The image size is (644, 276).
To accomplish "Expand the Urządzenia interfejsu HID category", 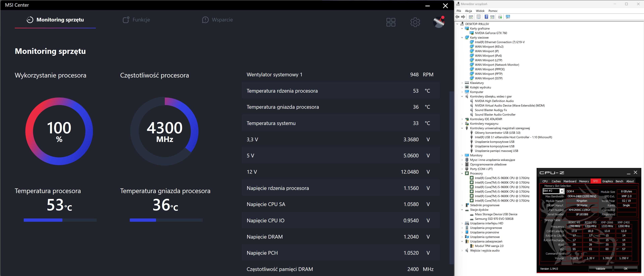I will click(x=462, y=223).
